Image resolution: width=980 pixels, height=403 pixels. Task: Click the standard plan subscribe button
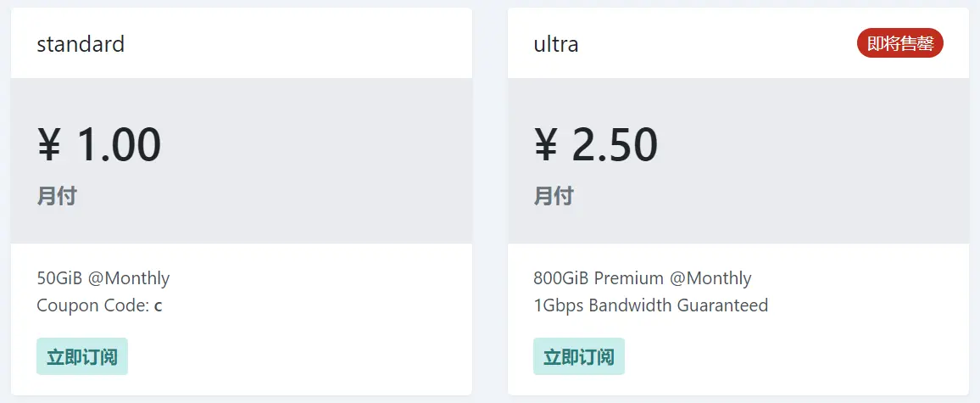(82, 356)
